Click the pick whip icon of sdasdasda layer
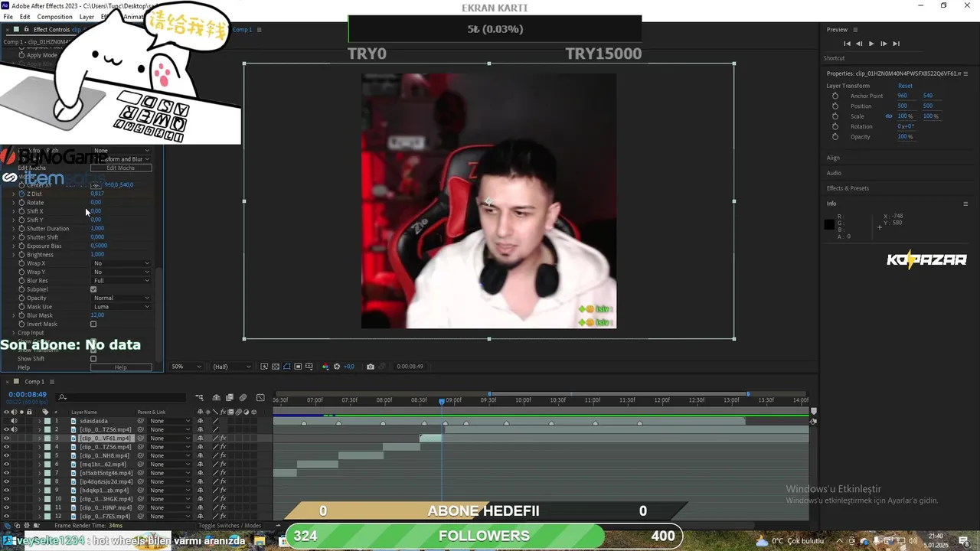This screenshot has width=980, height=551. click(x=141, y=421)
